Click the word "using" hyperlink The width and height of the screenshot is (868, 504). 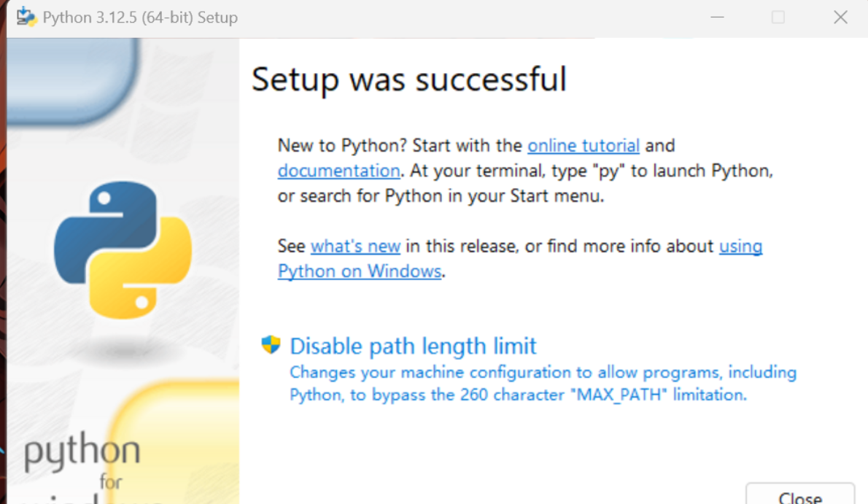(x=740, y=246)
